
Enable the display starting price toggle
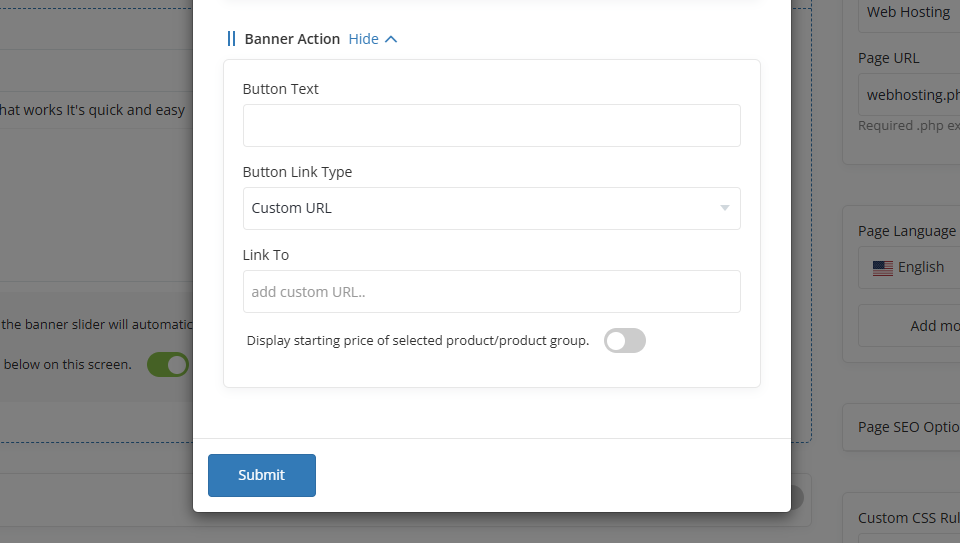tap(625, 341)
